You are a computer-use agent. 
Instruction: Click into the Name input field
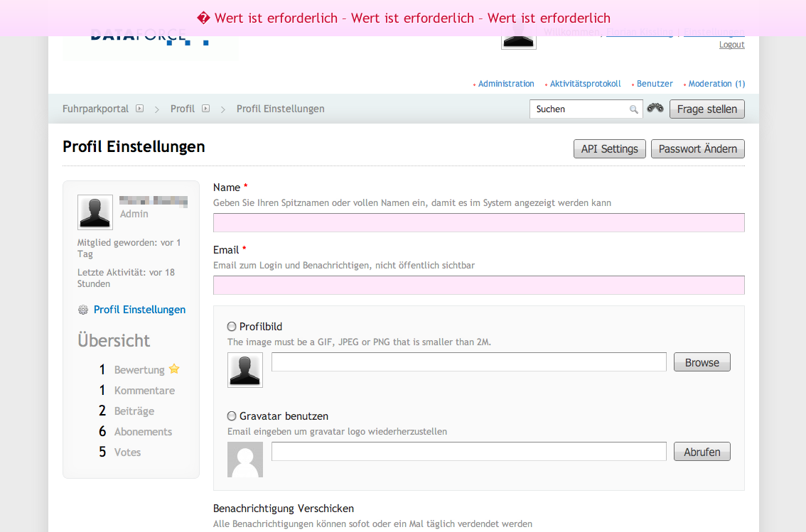coord(478,223)
